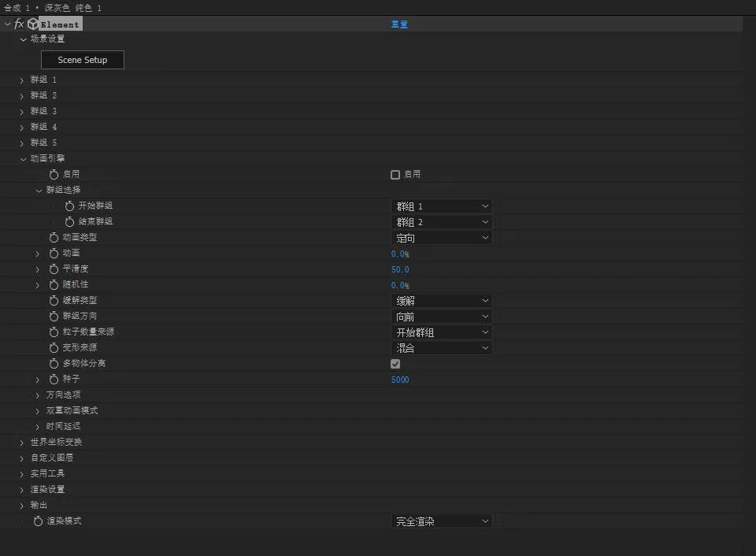
Task: Click the fx effect toggle icon for Element
Action: 19,24
